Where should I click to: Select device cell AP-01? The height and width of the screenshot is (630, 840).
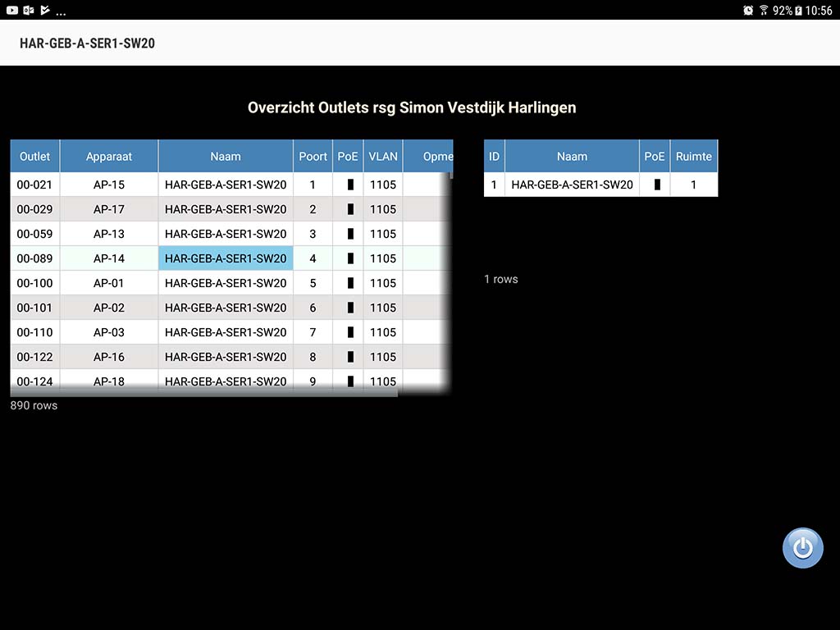coord(109,283)
